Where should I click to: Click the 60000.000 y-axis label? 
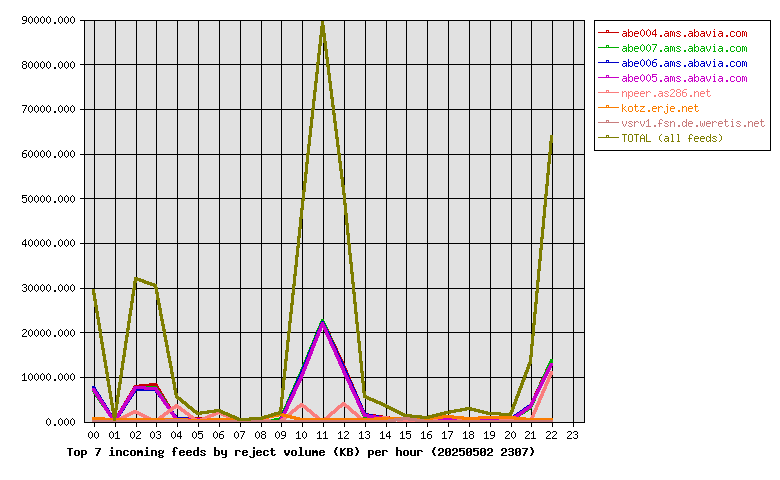(48, 154)
